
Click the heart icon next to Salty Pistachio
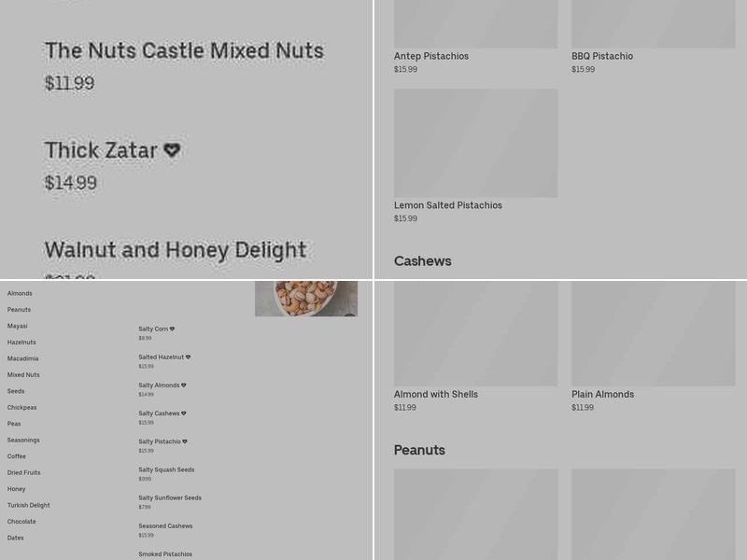coord(185,441)
